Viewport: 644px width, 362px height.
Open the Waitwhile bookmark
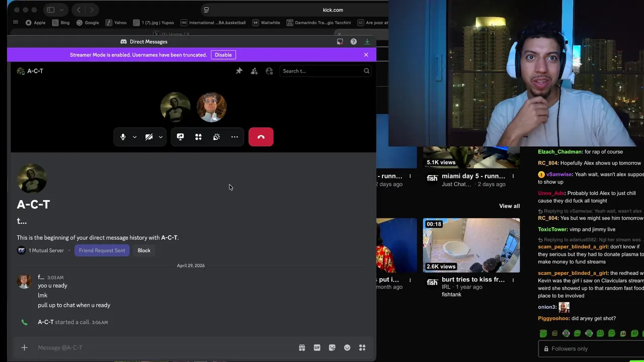[266, 23]
